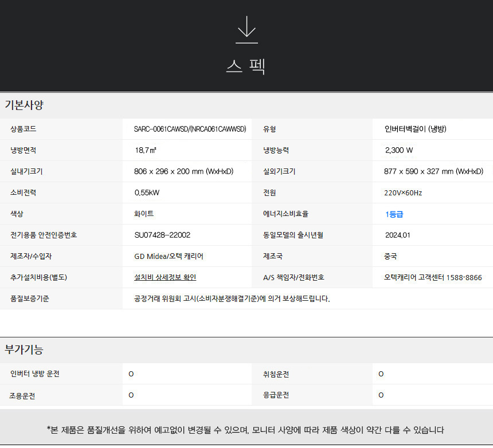Click the 인버터벽걸이 (냉방) type value

point(416,129)
